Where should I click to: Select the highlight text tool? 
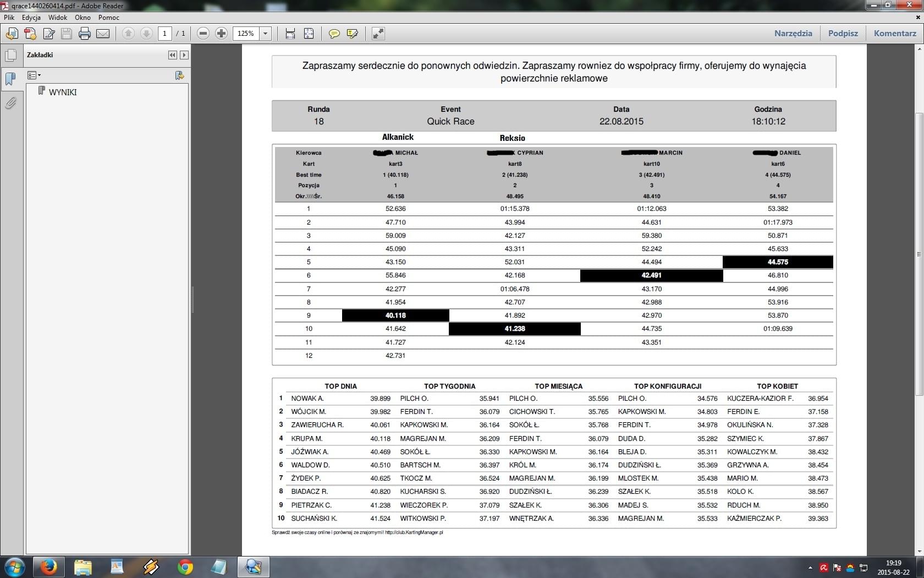(353, 34)
